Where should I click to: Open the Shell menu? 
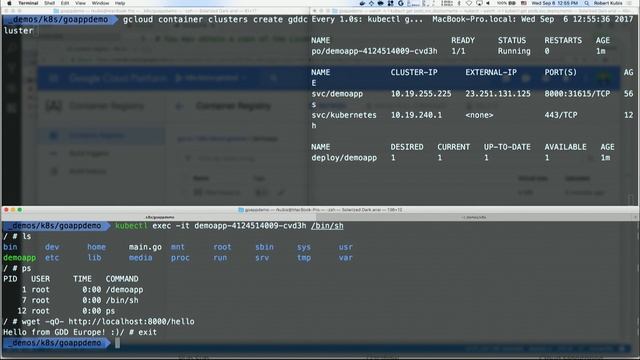tap(49, 3)
